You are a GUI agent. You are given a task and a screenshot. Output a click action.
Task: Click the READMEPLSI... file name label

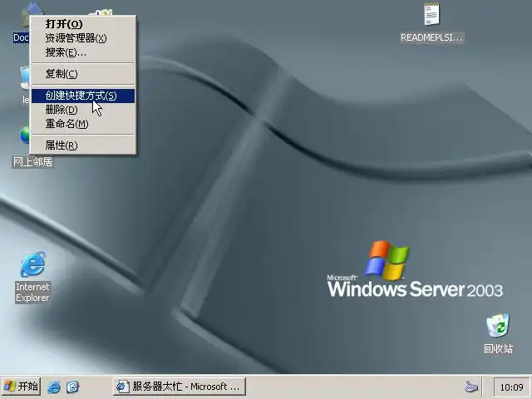coord(431,37)
